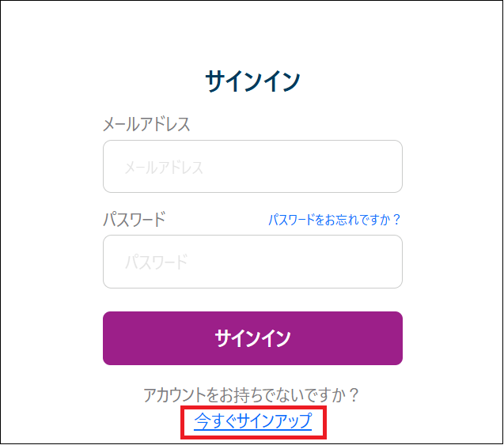Viewport: 504px width, 445px height.
Task: Place cursor in パスワード placeholder box
Action: (x=252, y=262)
